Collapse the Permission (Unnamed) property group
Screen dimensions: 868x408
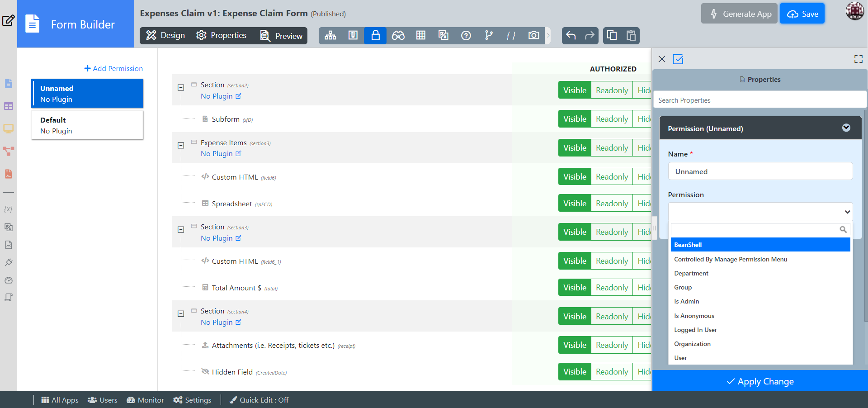846,128
